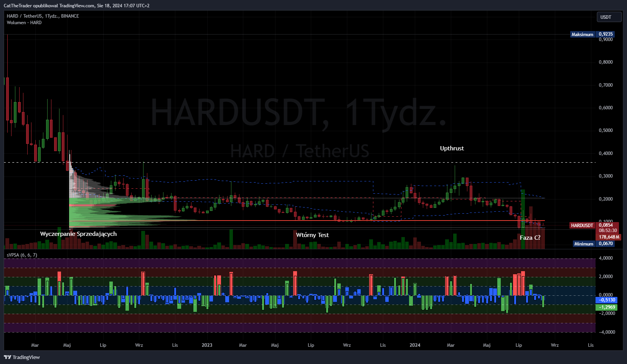Click the 2024 label on time axis
The image size is (627, 364).
tap(415, 345)
